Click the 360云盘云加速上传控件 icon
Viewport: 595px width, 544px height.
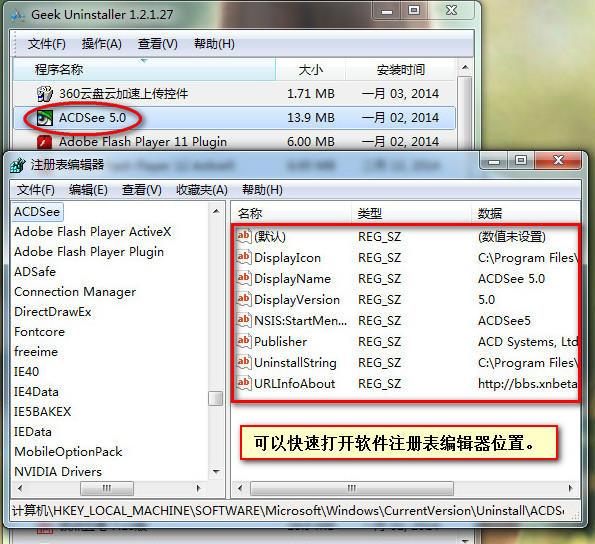(x=44, y=94)
